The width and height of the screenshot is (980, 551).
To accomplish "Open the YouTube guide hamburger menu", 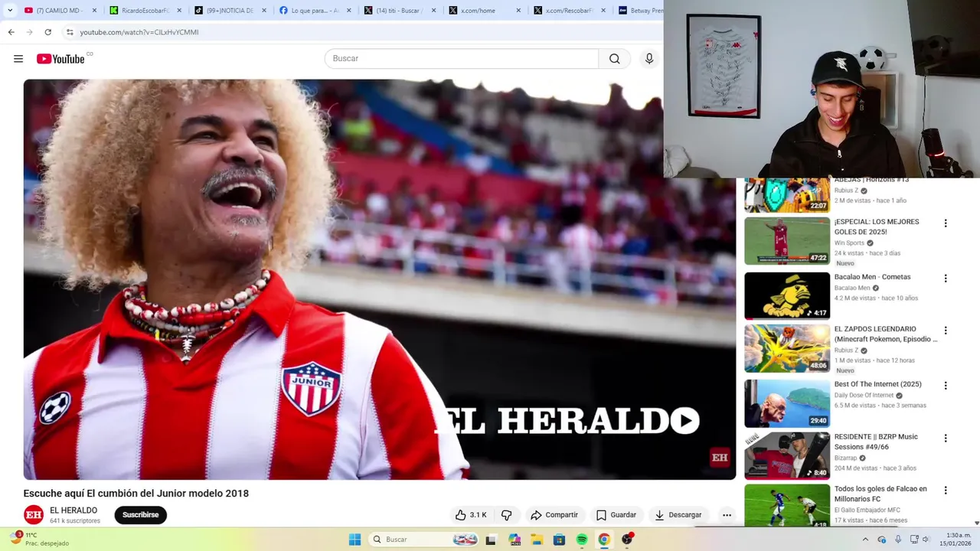I will coord(18,59).
